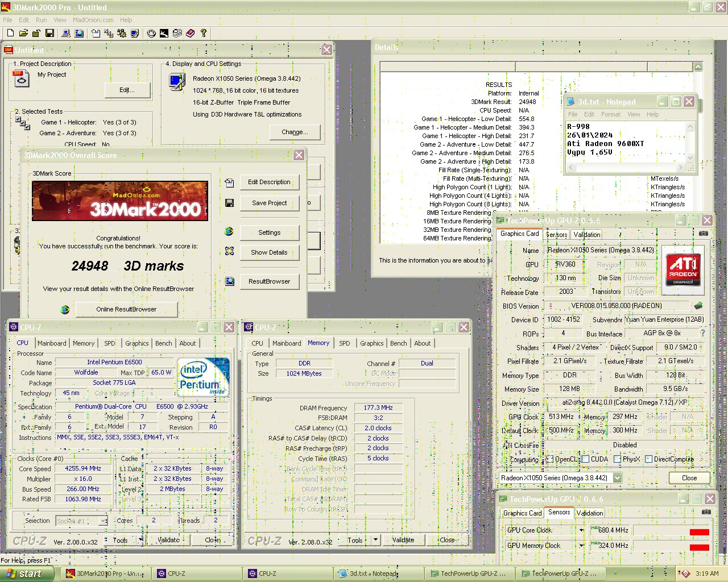The height and width of the screenshot is (582, 728).
Task: Click the Save Project button
Action: (269, 203)
